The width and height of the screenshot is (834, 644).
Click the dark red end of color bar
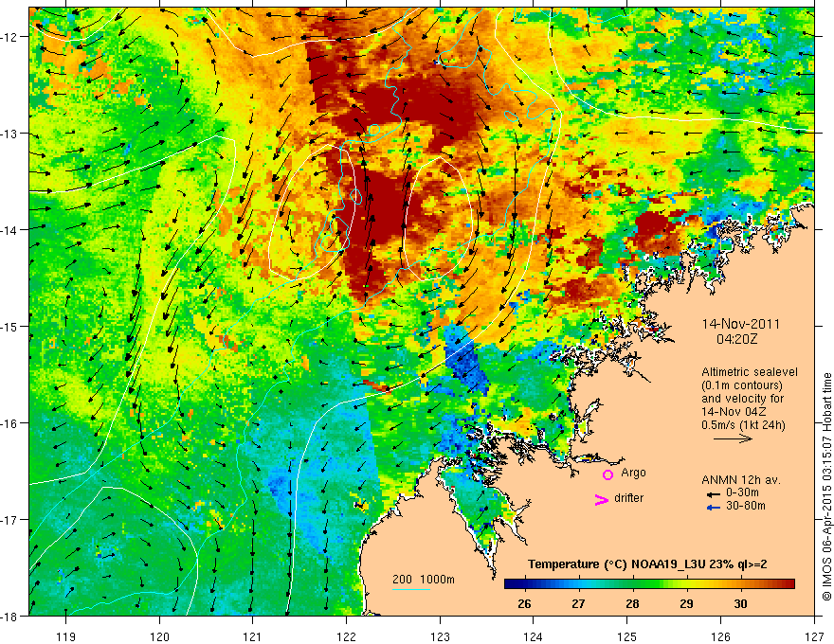click(789, 584)
